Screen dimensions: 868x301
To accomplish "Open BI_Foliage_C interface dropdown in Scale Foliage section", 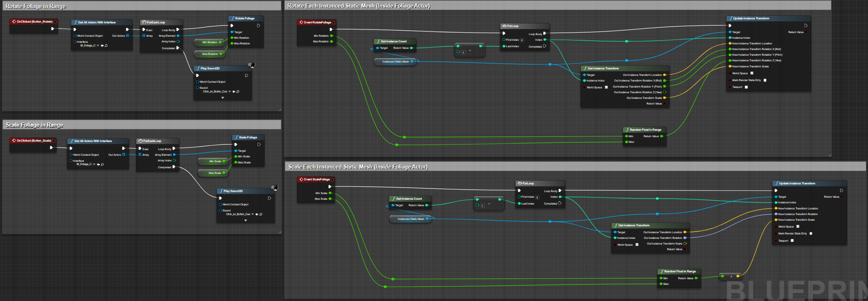I will tap(94, 164).
